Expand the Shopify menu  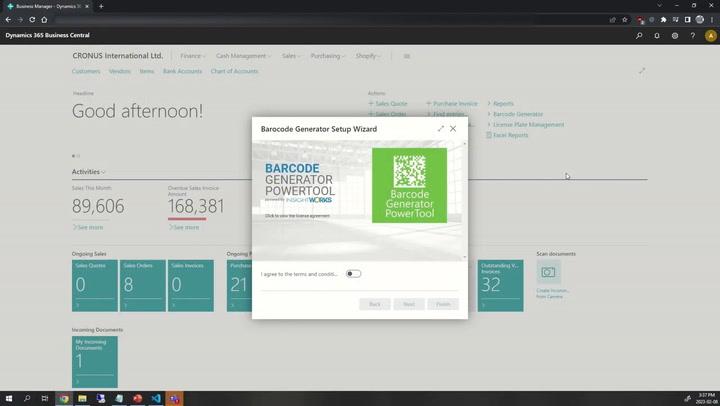368,56
